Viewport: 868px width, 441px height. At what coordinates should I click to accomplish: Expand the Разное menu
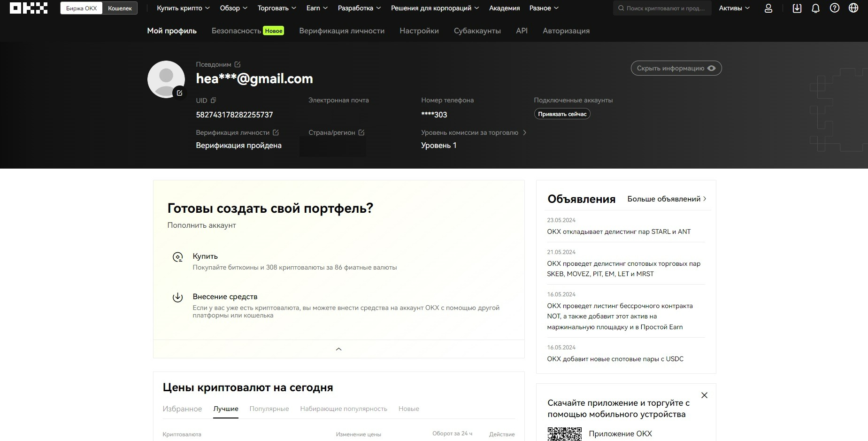[544, 8]
